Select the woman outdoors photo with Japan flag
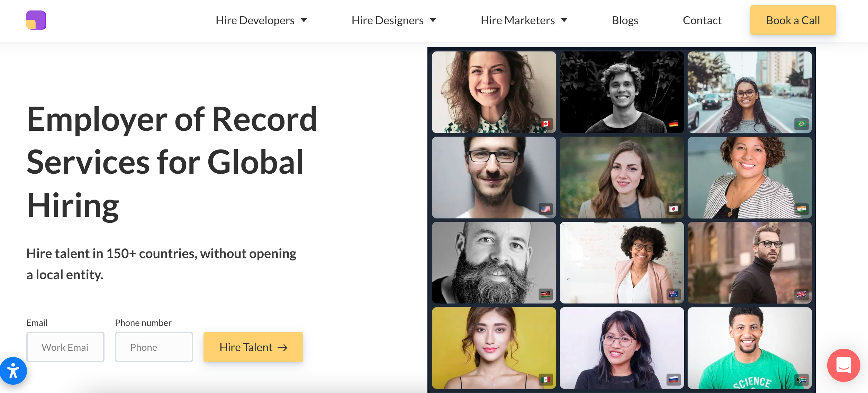The width and height of the screenshot is (868, 393). pos(622,177)
